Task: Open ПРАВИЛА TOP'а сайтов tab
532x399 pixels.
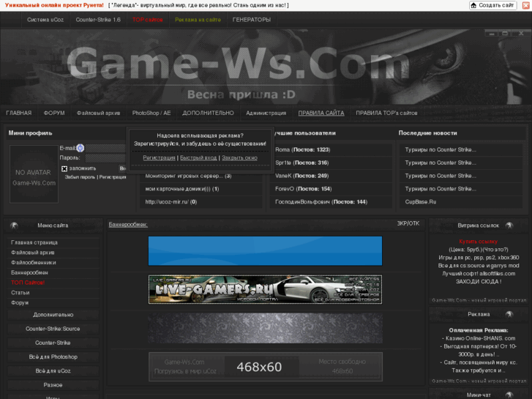Action: [386, 113]
